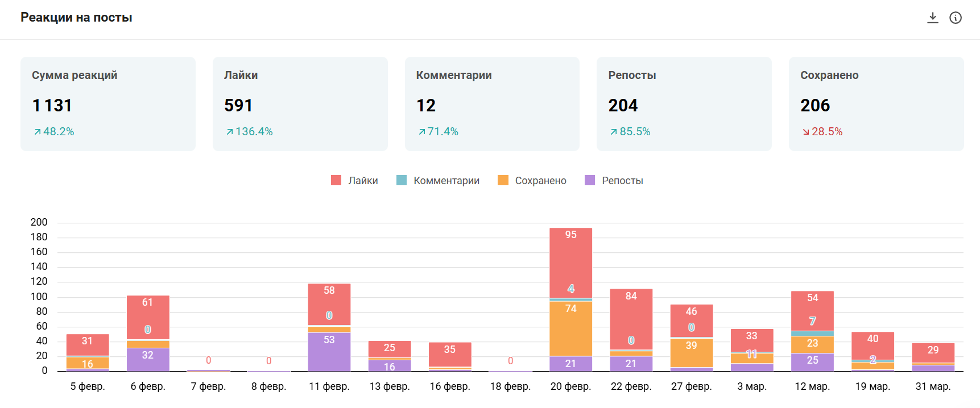Open the info icon tooltip
Image resolution: width=980 pixels, height=408 pixels.
pyautogui.click(x=956, y=18)
